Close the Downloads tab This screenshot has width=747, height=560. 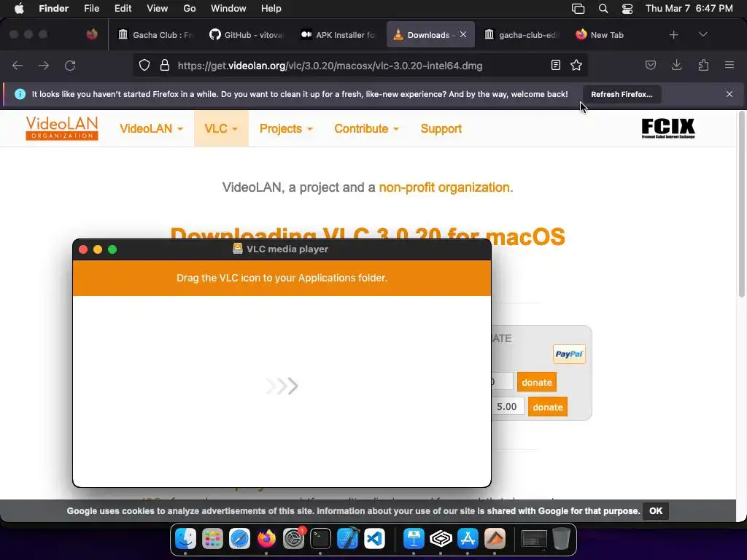pyautogui.click(x=463, y=35)
